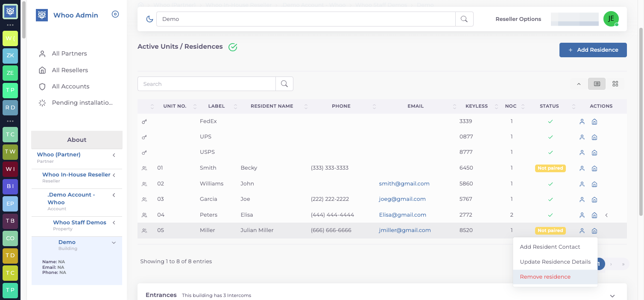This screenshot has width=644, height=300.
Task: Collapse units panel with up chevron
Action: 579,84
